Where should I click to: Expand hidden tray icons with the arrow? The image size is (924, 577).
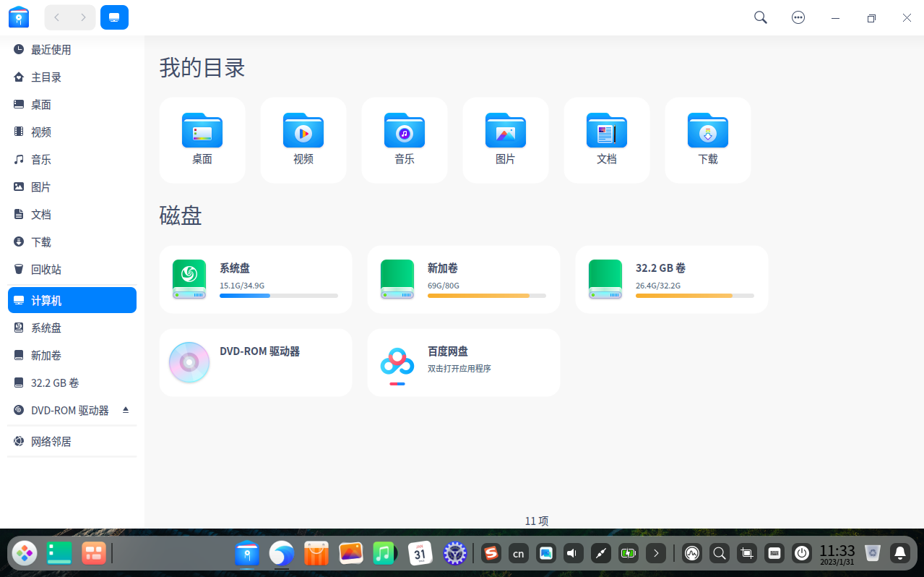[655, 553]
